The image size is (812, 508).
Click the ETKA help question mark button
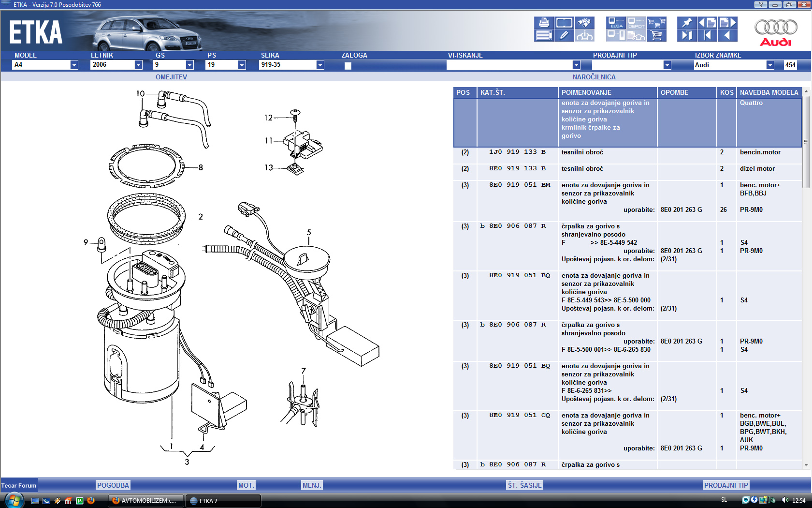(760, 4)
